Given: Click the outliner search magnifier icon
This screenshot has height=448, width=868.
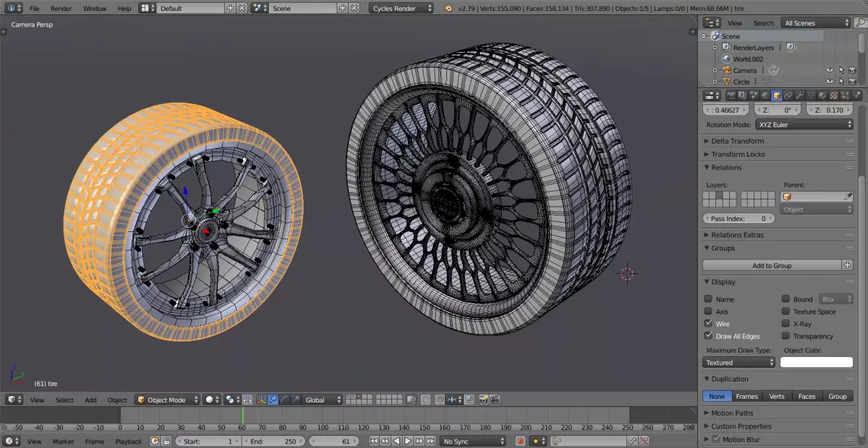Looking at the screenshot, I should (x=859, y=23).
